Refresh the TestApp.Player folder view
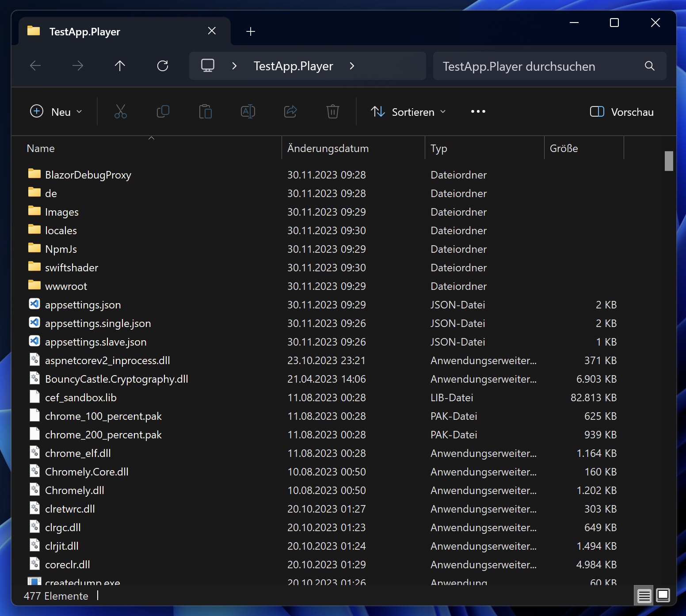Screen dimensions: 686x616 pyautogui.click(x=163, y=66)
